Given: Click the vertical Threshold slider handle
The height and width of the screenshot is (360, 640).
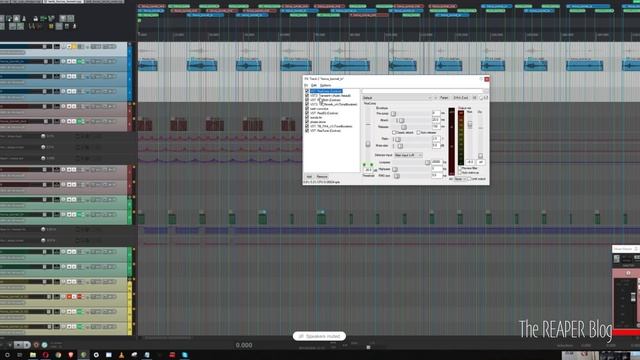Looking at the screenshot, I should coord(368,144).
